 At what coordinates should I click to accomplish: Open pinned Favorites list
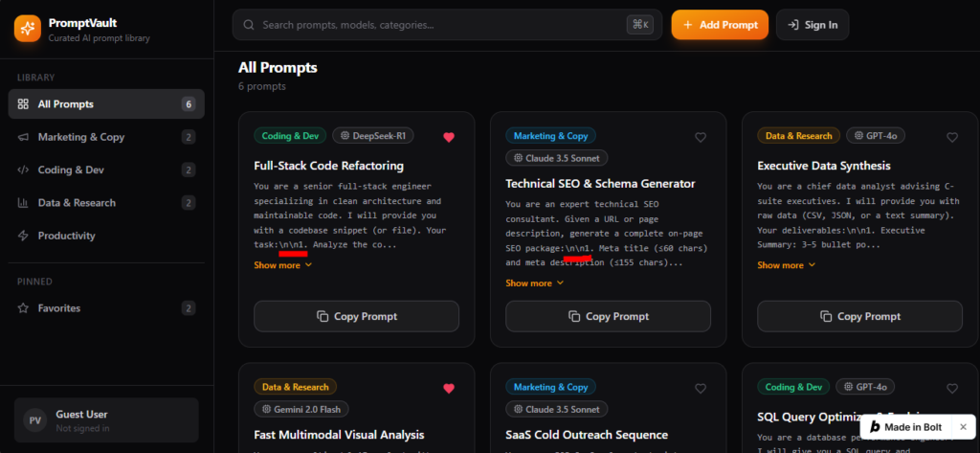pos(106,307)
